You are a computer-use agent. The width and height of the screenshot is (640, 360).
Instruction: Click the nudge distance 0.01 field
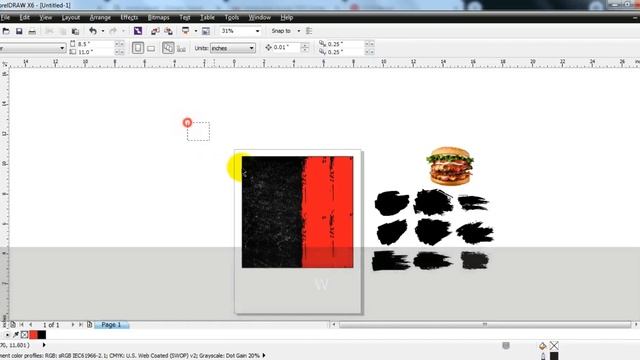click(x=287, y=48)
